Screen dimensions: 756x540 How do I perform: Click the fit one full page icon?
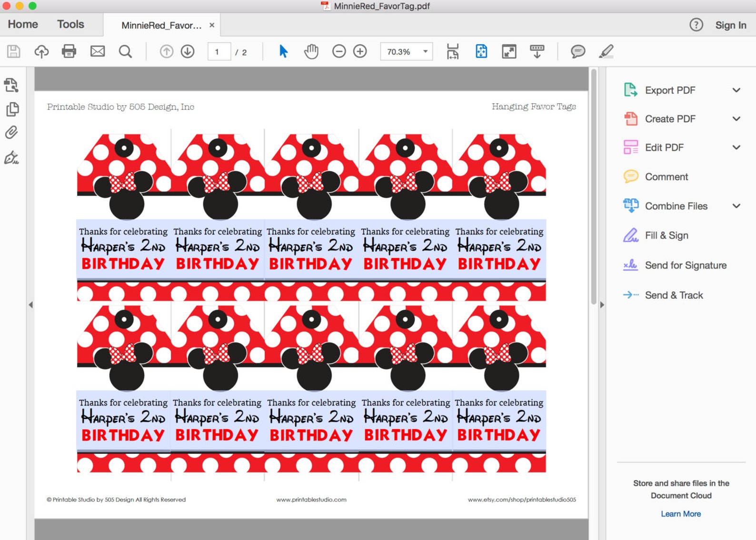(481, 51)
